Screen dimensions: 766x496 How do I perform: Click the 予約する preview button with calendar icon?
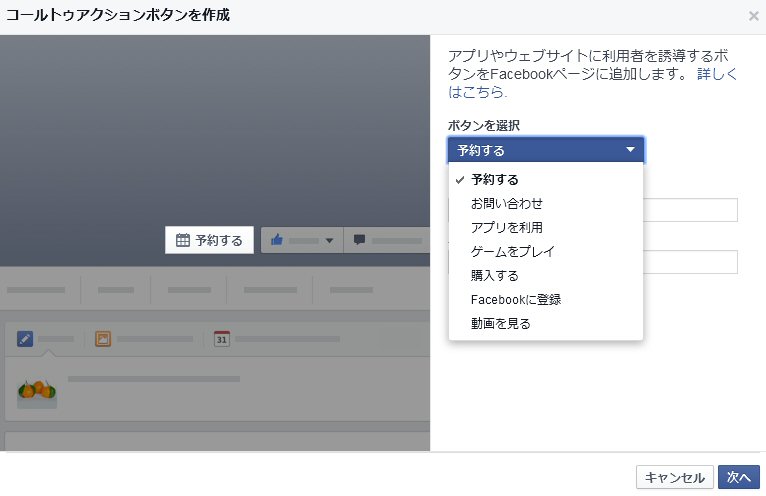pos(209,240)
